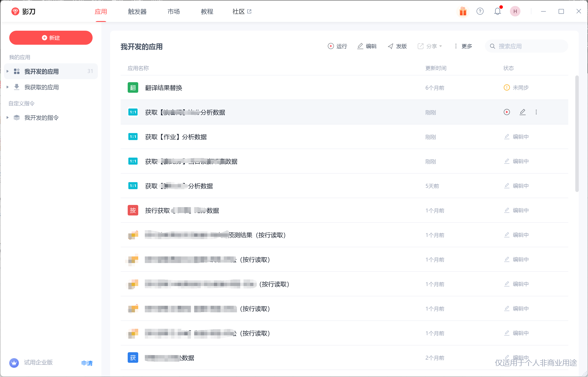Click the 我开发的指令 layers icon

(x=17, y=117)
